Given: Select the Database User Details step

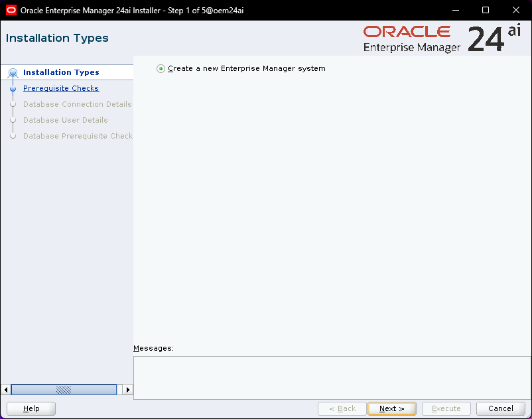Looking at the screenshot, I should tap(65, 120).
